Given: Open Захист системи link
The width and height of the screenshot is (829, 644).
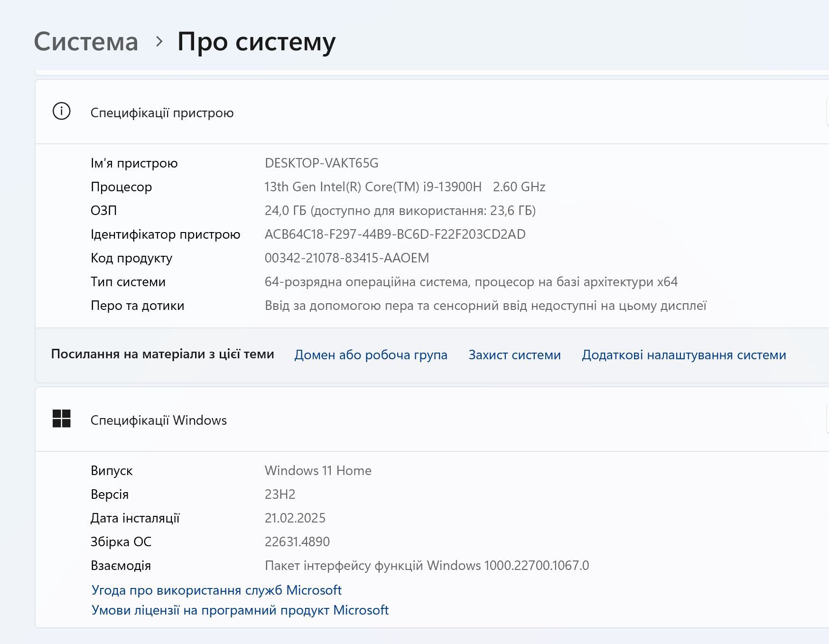Looking at the screenshot, I should pyautogui.click(x=514, y=355).
